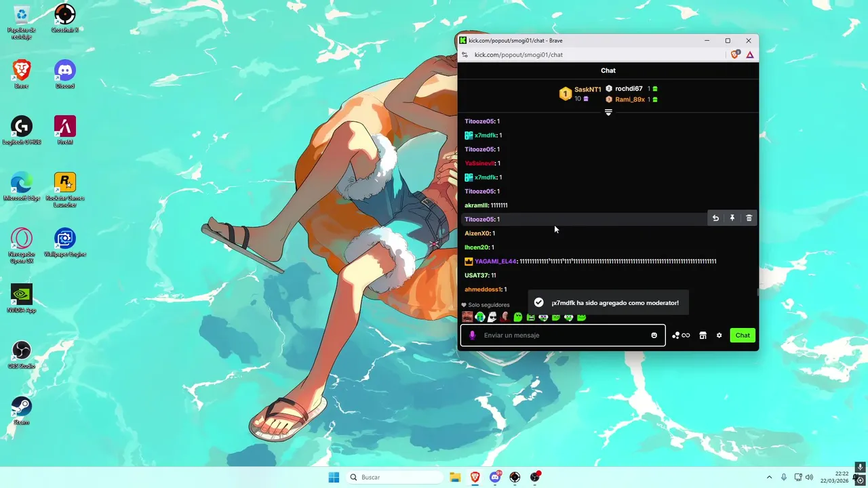Open volume control in system tray
This screenshot has width=868, height=488.
[x=809, y=478]
